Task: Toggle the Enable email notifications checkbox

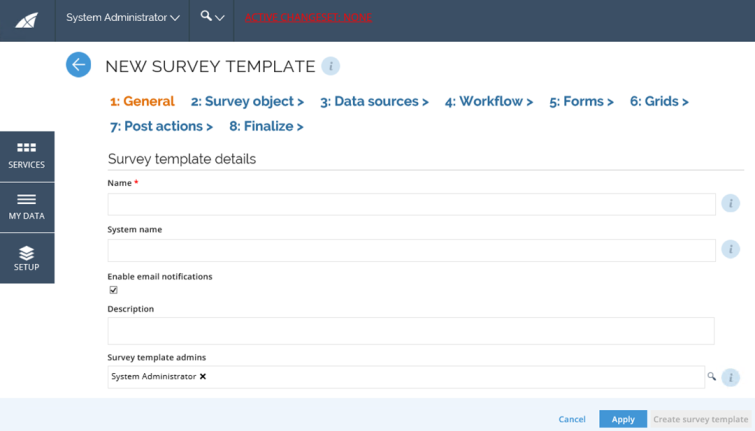Action: (x=114, y=290)
